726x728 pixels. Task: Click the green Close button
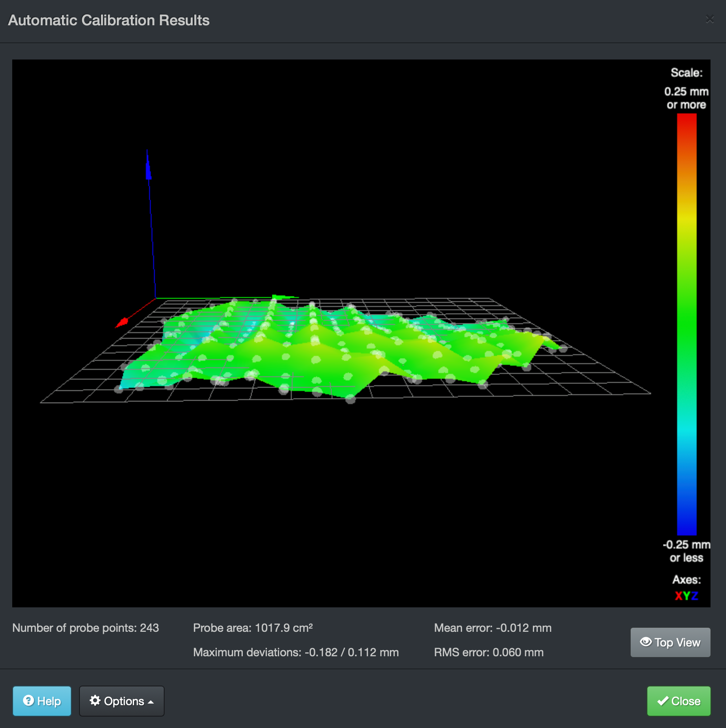679,701
